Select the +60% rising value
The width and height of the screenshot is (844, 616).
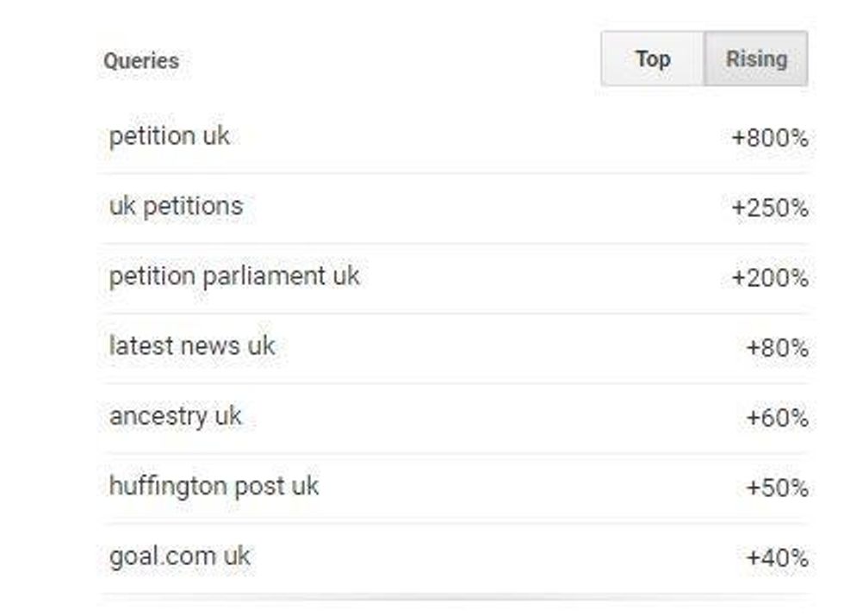tap(777, 418)
